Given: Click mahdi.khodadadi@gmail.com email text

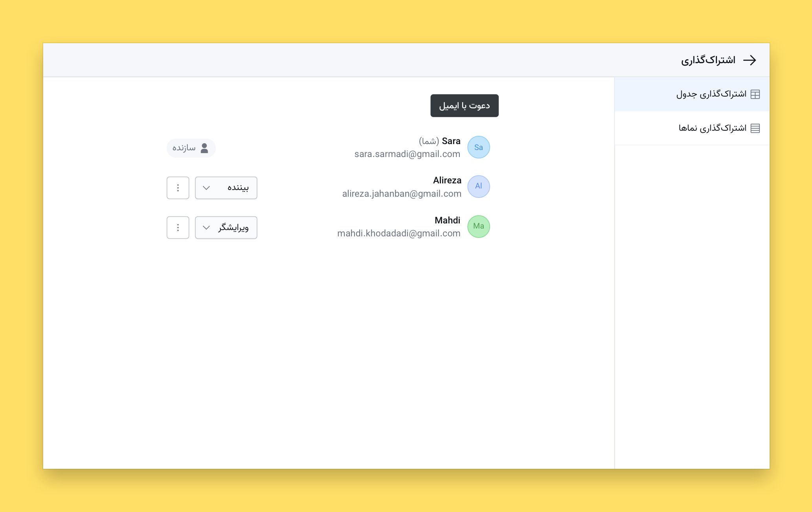Looking at the screenshot, I should coord(399,233).
